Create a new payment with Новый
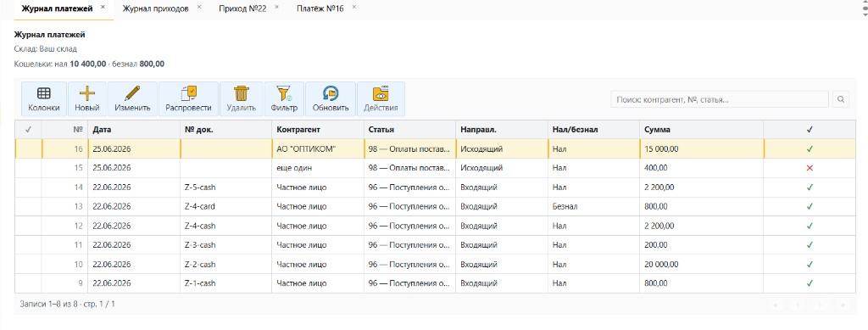The width and height of the screenshot is (868, 330). pyautogui.click(x=87, y=99)
